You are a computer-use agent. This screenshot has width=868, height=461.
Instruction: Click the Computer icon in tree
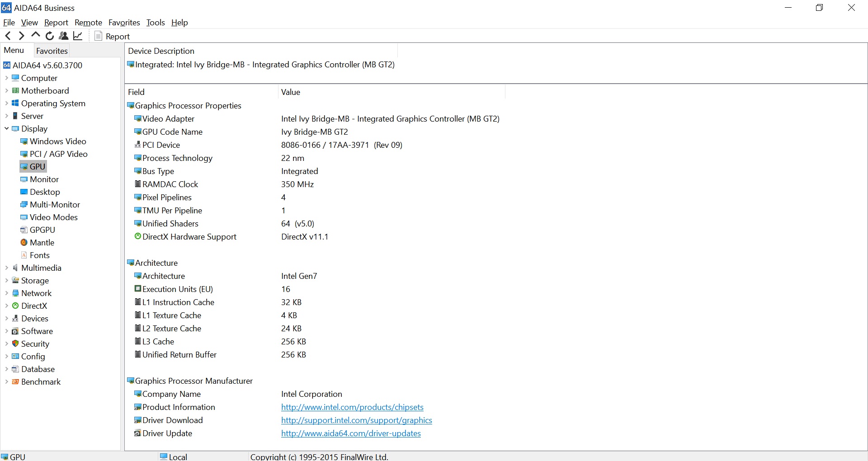pos(15,78)
